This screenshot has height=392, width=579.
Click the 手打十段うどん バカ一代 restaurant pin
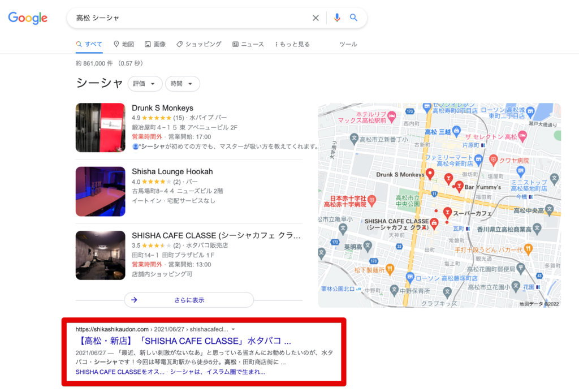[x=528, y=249]
